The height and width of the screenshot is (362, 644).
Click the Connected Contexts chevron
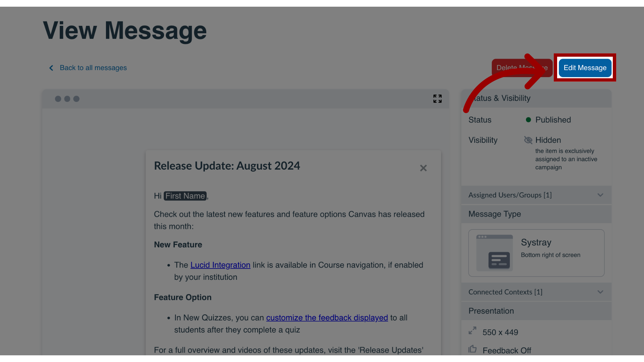[x=600, y=292]
